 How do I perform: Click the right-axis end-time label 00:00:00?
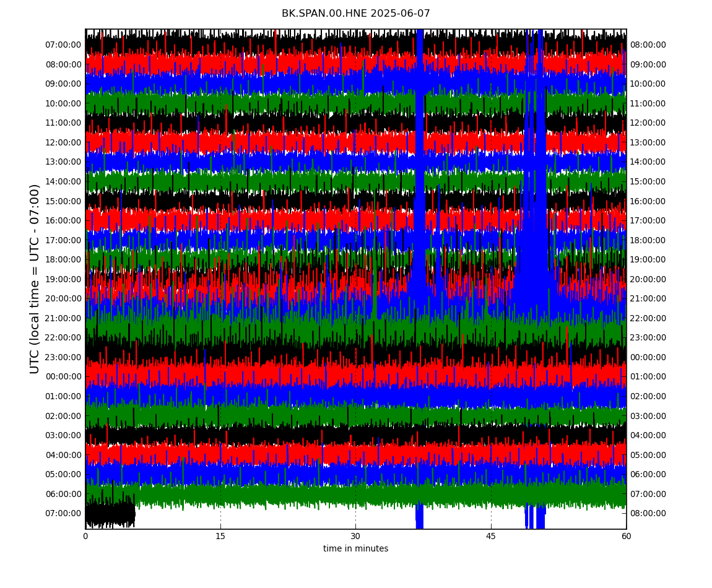tap(648, 357)
